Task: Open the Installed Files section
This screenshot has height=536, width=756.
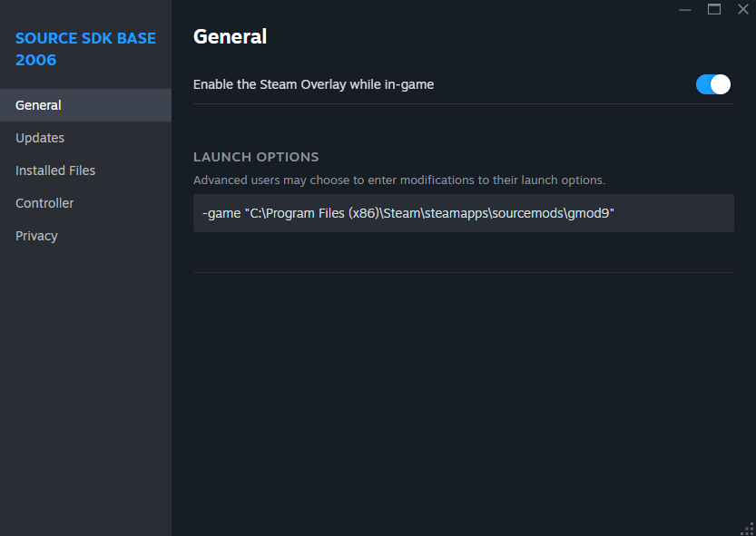Action: 55,171
